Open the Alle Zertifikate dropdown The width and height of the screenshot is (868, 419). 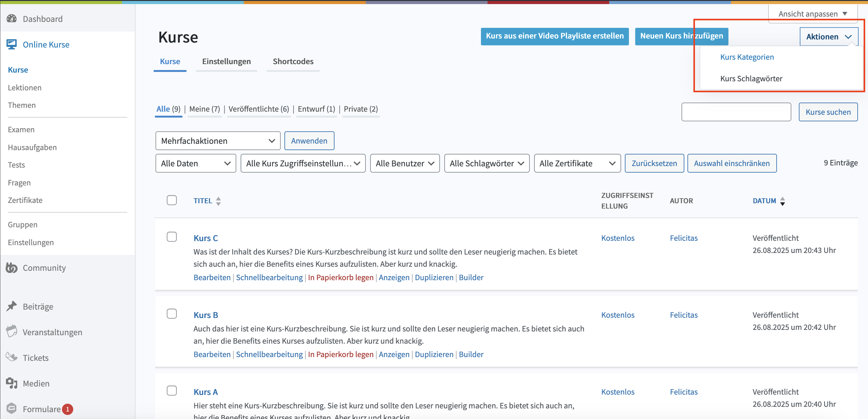(x=577, y=163)
